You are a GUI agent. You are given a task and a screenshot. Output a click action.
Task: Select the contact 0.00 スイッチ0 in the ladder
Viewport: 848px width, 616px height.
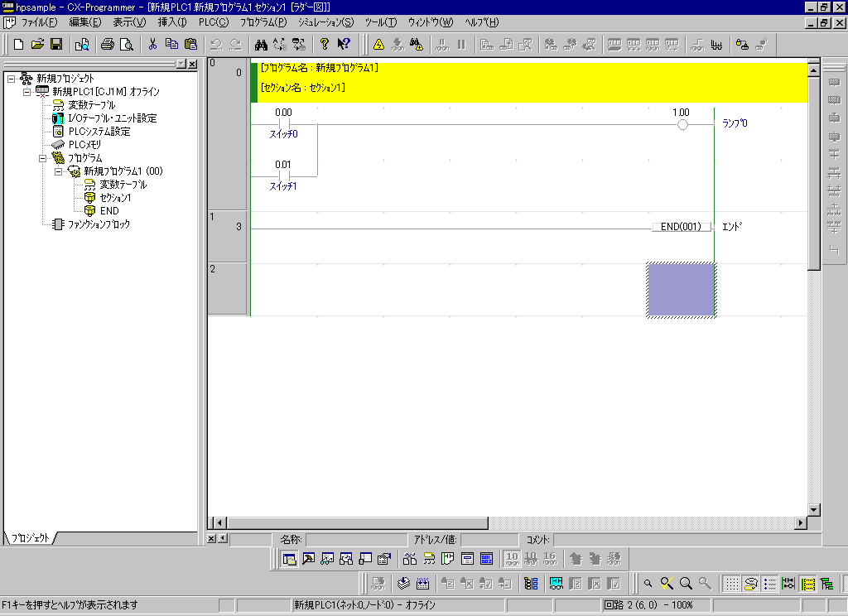(x=284, y=124)
